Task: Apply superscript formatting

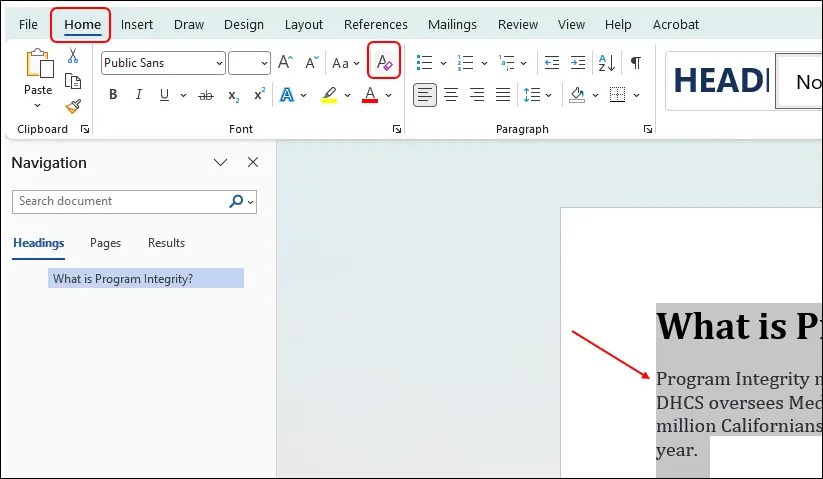Action: [259, 94]
